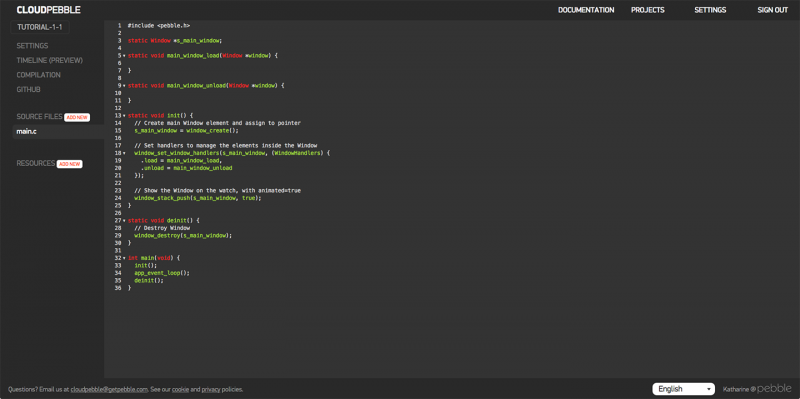The width and height of the screenshot is (800, 399).
Task: Click the comment 'Create main Window element'
Action: tap(217, 123)
